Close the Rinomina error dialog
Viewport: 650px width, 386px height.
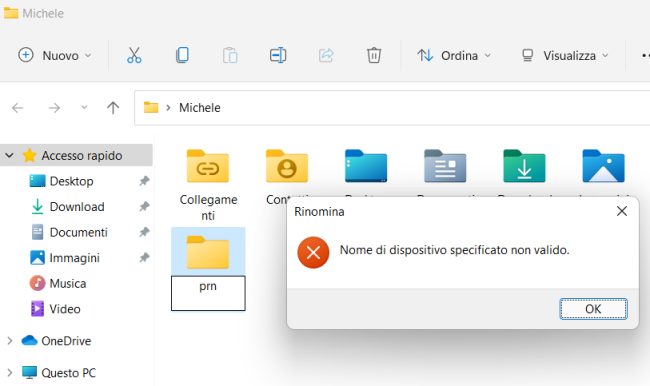[x=621, y=211]
